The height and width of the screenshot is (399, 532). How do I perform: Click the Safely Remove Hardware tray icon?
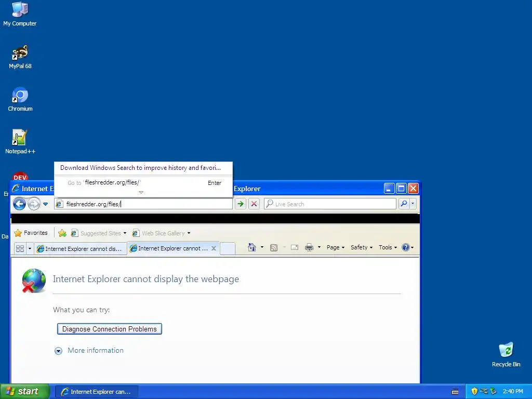tap(494, 391)
